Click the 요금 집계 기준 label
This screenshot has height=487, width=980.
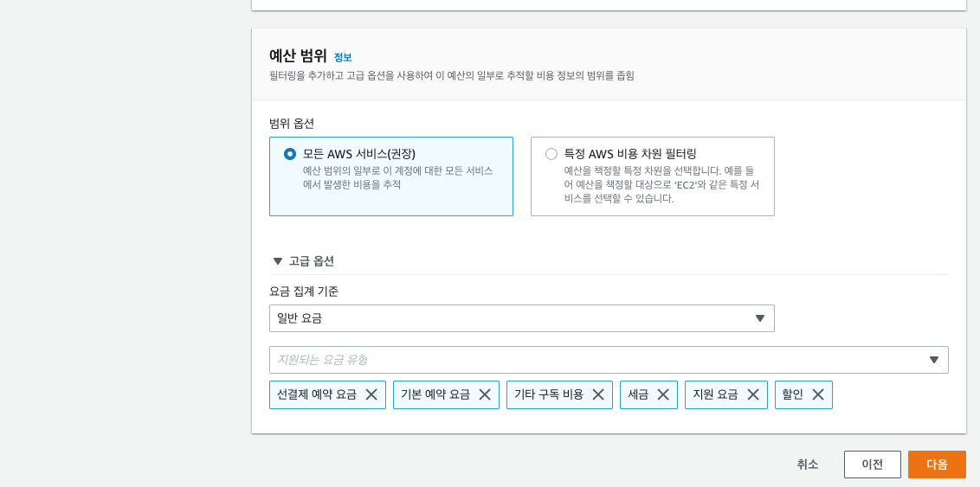[304, 292]
